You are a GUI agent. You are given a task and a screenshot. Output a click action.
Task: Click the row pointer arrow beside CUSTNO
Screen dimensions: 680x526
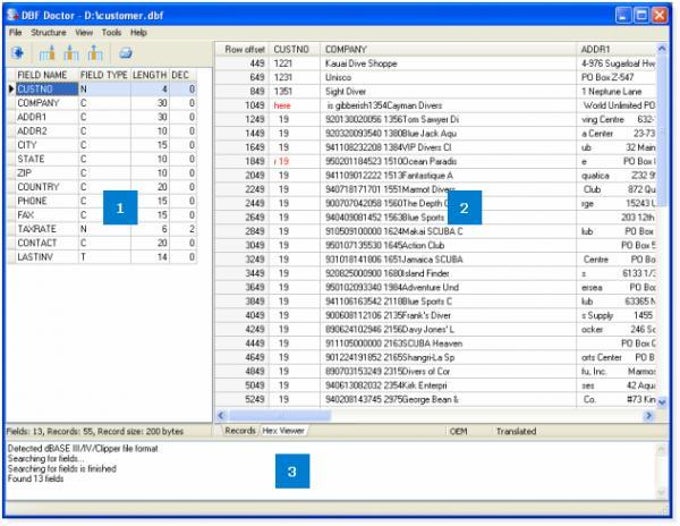click(x=11, y=89)
